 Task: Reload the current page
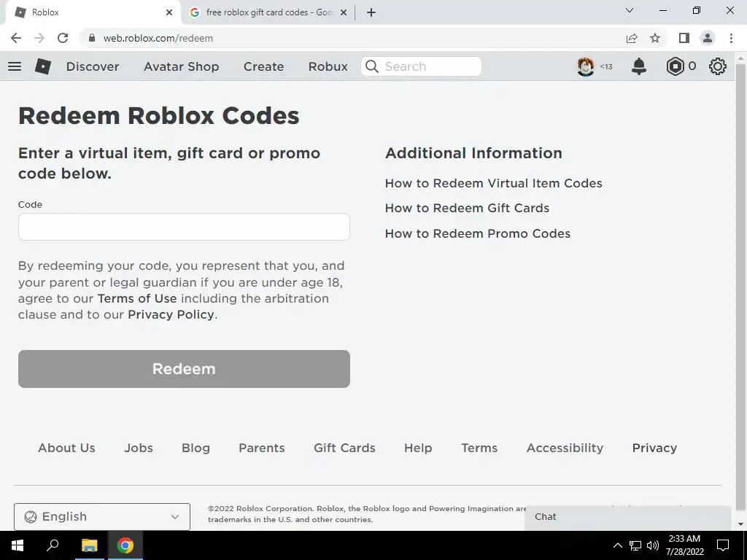[63, 38]
